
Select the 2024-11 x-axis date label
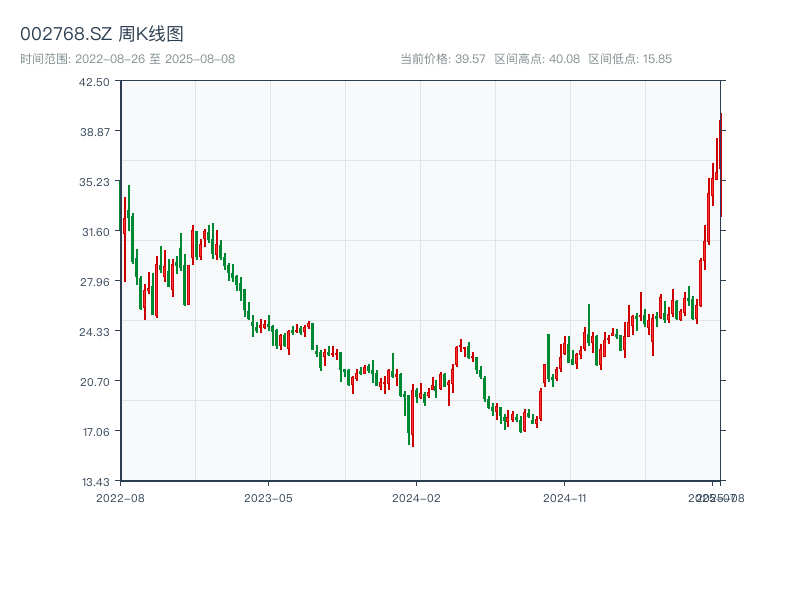(x=565, y=497)
